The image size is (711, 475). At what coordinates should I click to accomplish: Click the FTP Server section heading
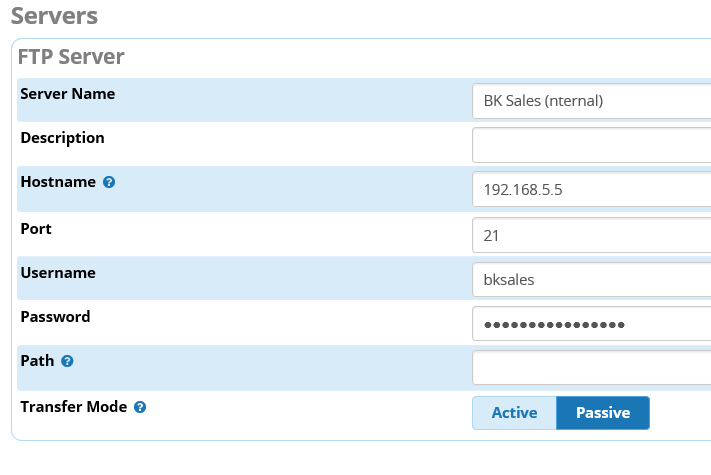point(71,57)
